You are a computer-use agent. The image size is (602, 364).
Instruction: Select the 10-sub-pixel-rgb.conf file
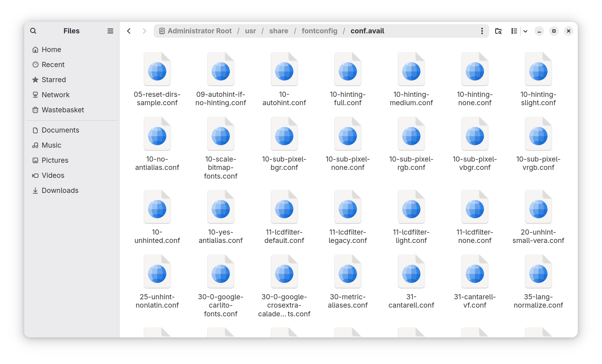(411, 134)
